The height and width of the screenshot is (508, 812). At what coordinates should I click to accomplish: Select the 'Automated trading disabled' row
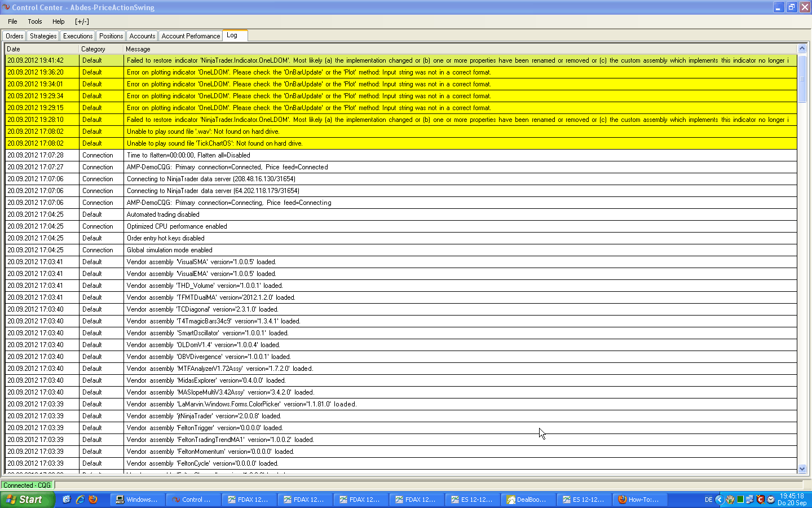point(401,214)
